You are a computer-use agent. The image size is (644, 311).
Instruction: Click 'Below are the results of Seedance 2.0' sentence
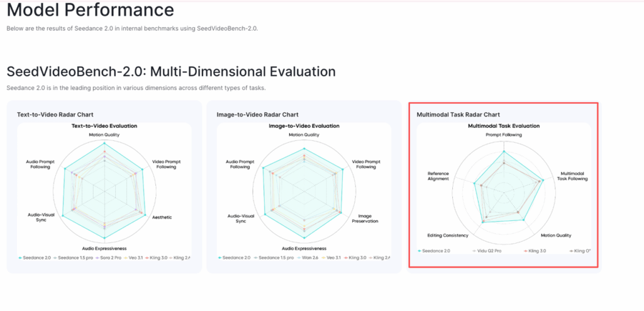pyautogui.click(x=132, y=29)
